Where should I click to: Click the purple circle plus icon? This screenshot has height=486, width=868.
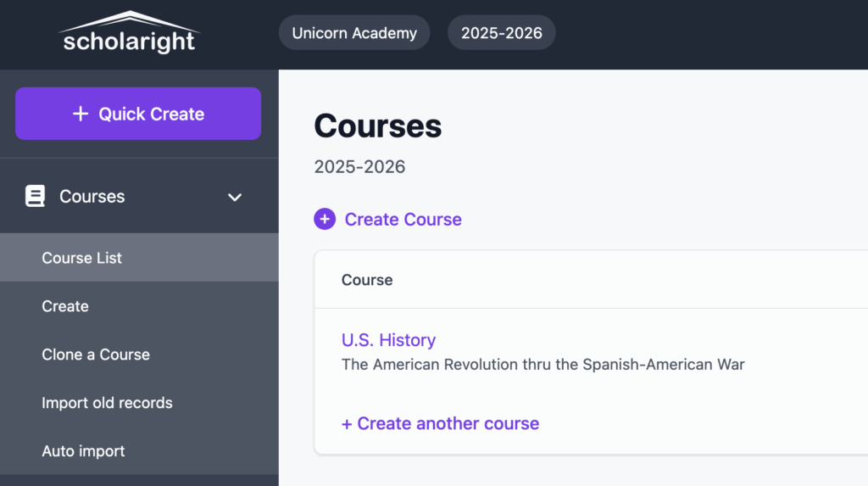[x=325, y=220]
